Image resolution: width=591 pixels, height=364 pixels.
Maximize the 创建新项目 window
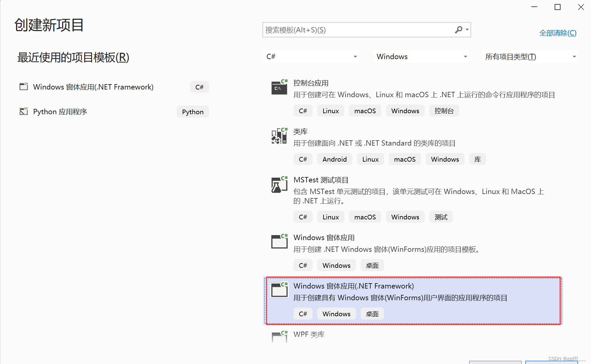[x=558, y=7]
